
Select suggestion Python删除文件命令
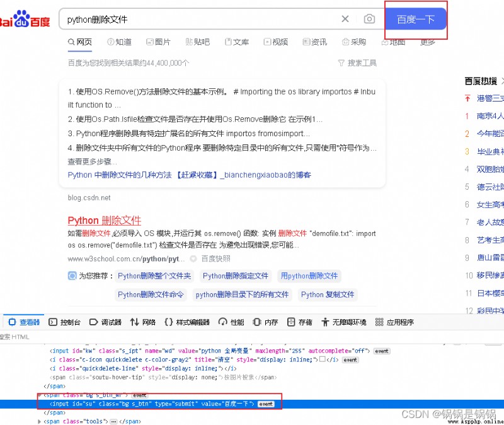(151, 294)
